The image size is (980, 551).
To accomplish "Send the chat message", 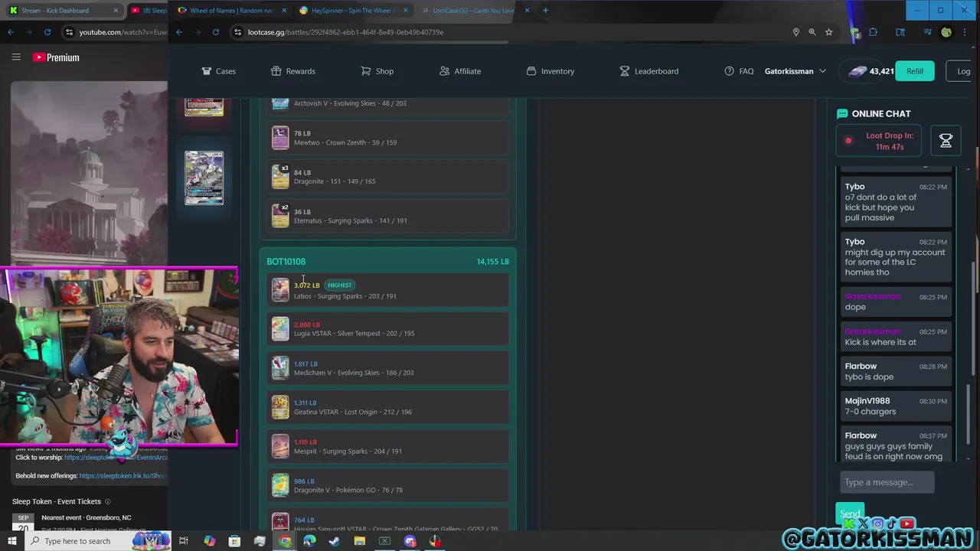I will (x=850, y=514).
